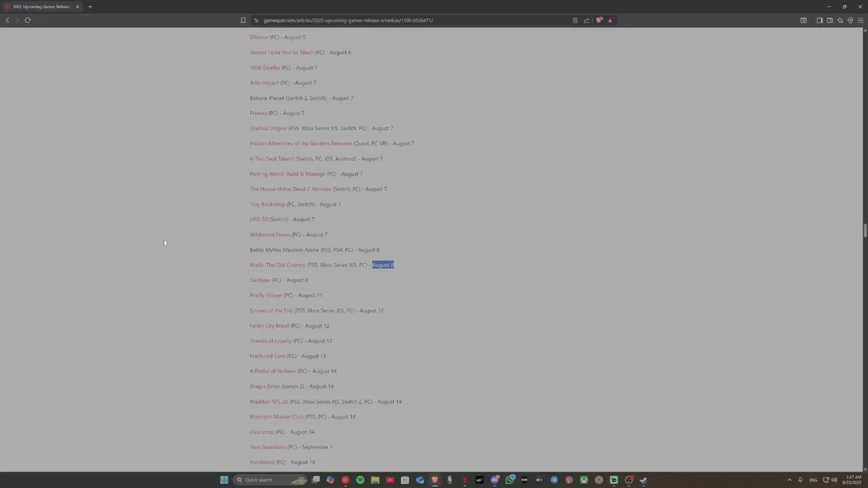
Task: Show hidden system tray icons
Action: point(789,480)
